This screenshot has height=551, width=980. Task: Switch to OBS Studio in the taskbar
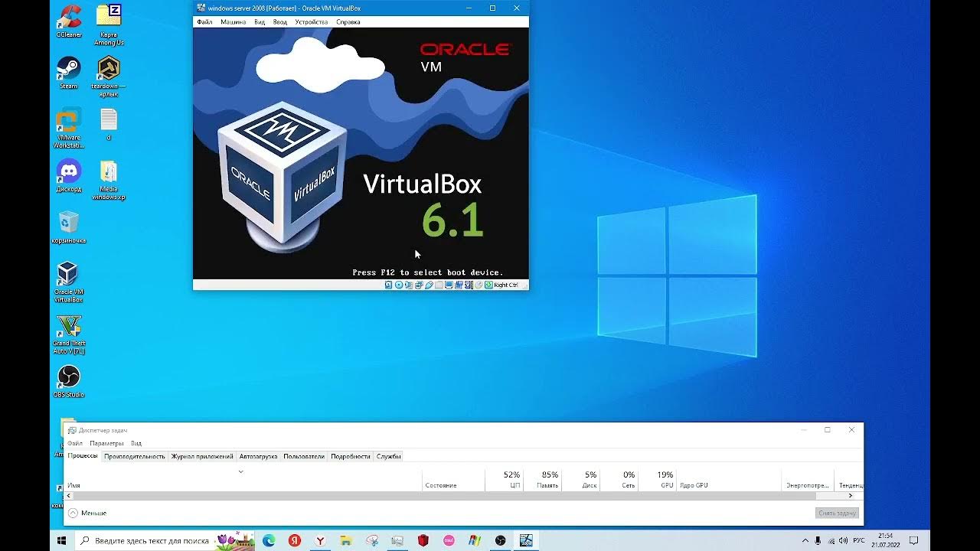(x=501, y=540)
